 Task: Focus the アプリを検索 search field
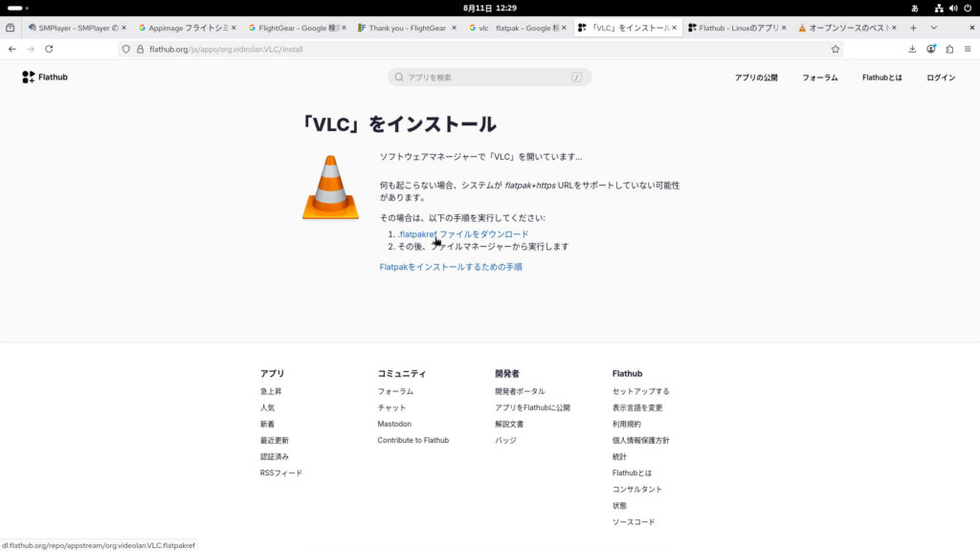489,77
